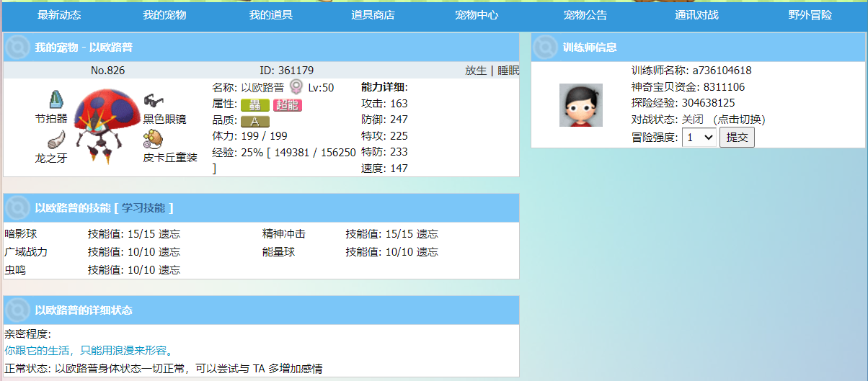The width and height of the screenshot is (868, 381).
Task: Click the gender symbol icon beside pet name
Action: (296, 87)
